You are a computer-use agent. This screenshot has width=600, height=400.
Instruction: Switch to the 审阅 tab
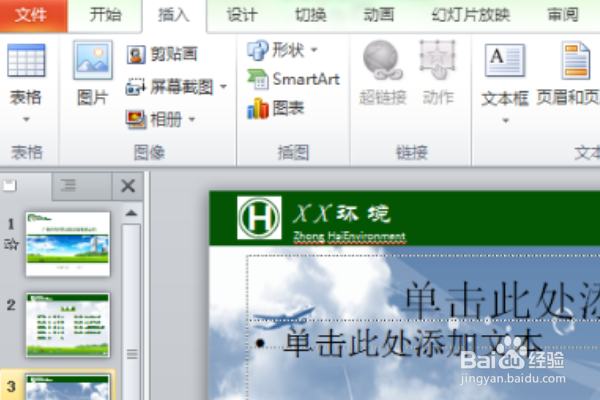(x=563, y=15)
